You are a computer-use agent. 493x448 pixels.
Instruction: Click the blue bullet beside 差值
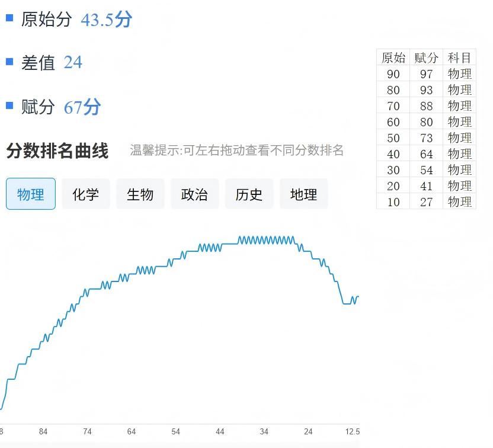point(9,62)
